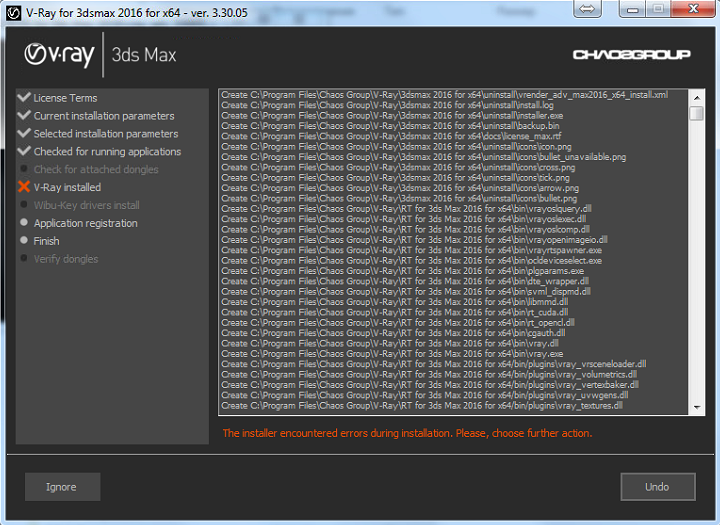Click the log scrollbar up arrow
720x525 pixels.
(x=697, y=98)
